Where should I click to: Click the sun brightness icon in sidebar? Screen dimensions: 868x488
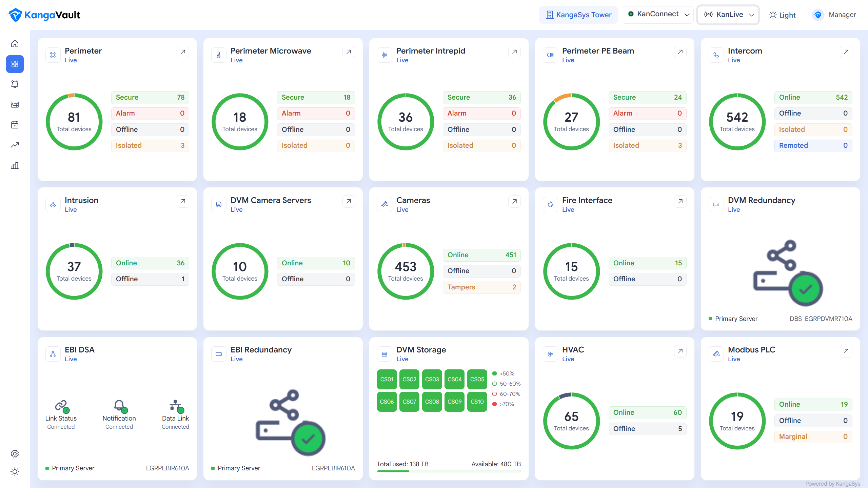click(x=15, y=472)
